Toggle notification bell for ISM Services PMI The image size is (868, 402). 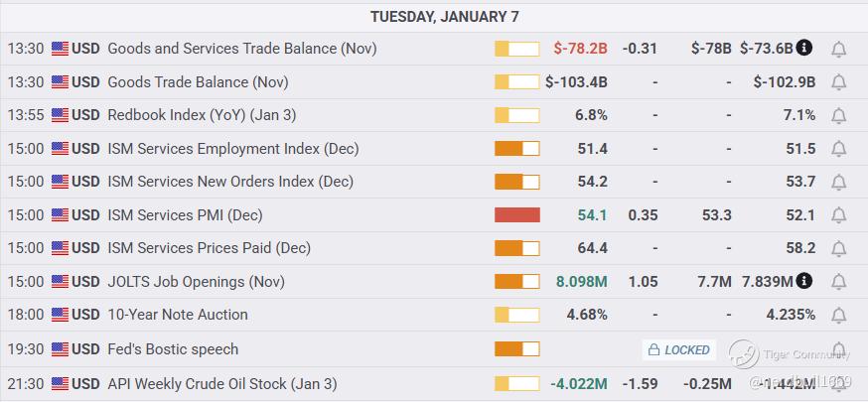tap(838, 215)
